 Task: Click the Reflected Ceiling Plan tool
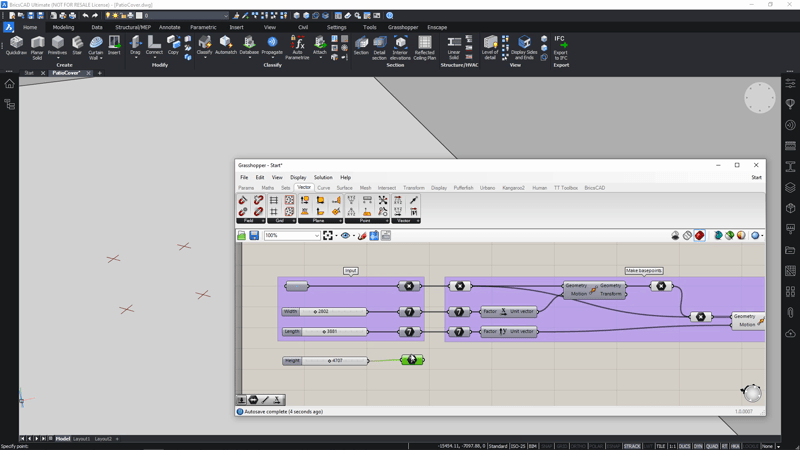tap(424, 47)
